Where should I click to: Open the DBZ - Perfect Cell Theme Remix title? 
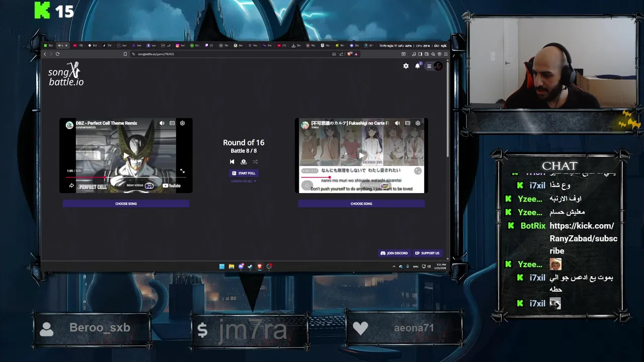click(106, 123)
